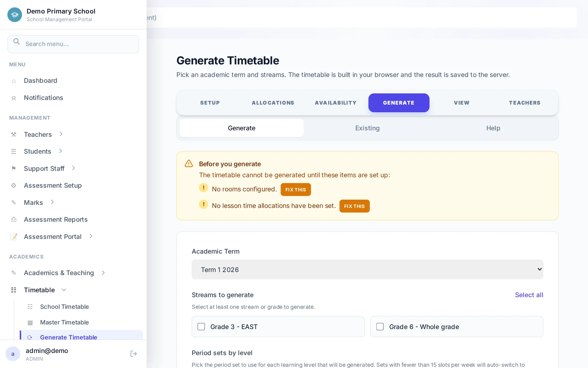
Task: Open the Existing sub-tab
Action: (x=367, y=128)
